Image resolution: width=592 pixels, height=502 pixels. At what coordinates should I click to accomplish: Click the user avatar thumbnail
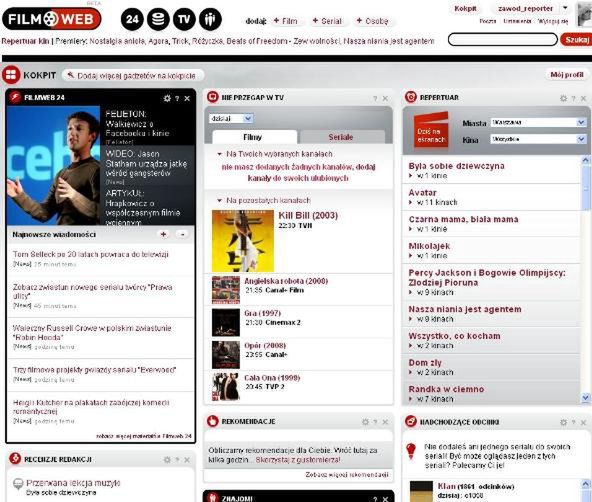point(585,14)
